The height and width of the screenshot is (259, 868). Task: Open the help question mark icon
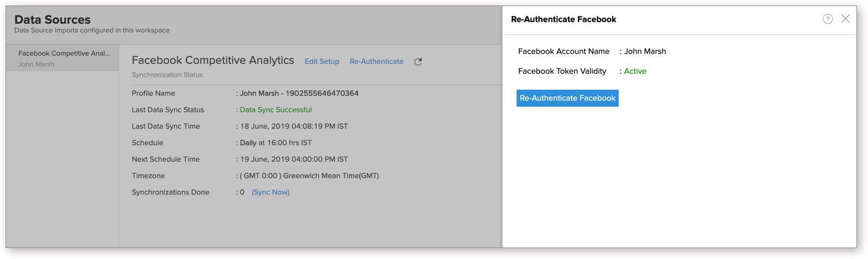(x=827, y=19)
